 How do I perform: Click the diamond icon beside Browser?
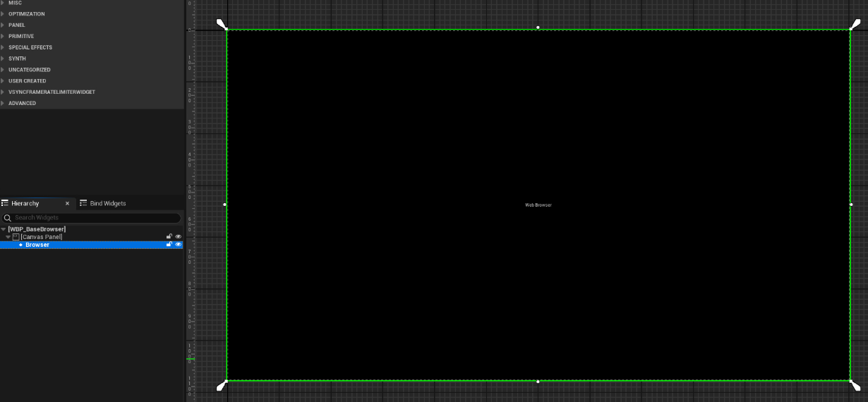click(x=20, y=245)
